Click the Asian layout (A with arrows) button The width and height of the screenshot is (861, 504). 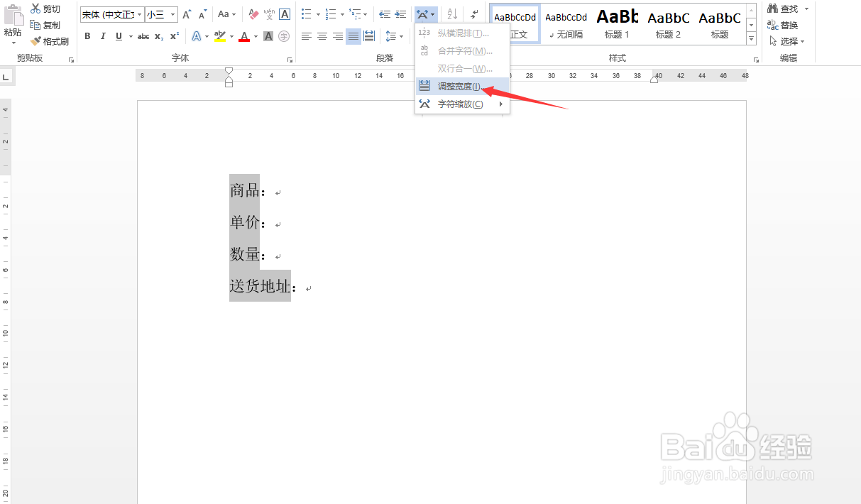(426, 14)
